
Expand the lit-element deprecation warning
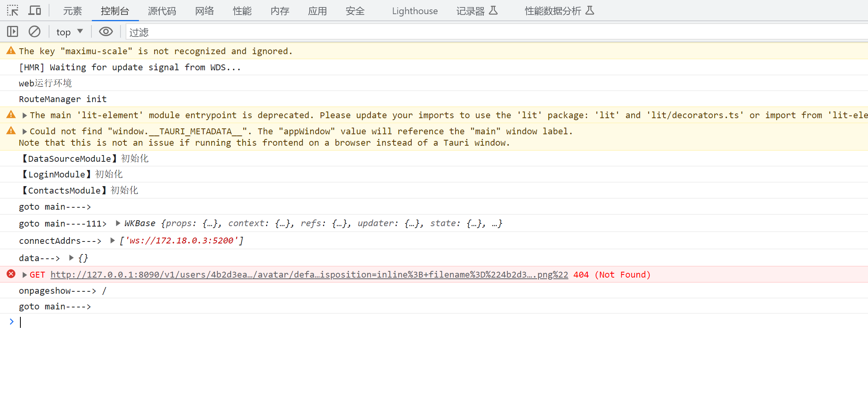coord(24,115)
